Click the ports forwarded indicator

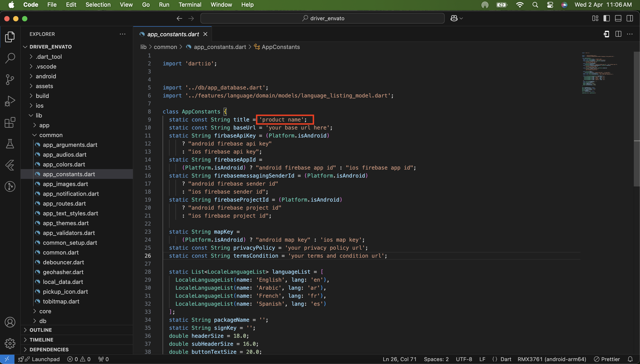[103, 359]
